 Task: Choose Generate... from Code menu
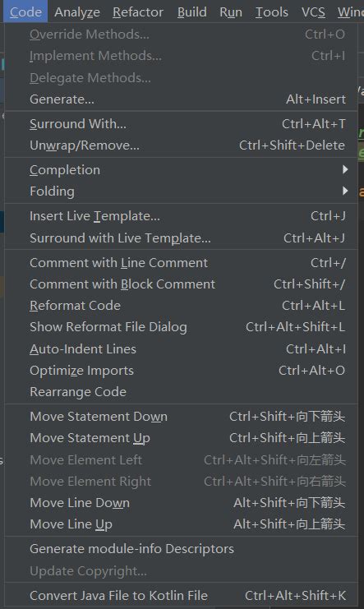click(181, 99)
